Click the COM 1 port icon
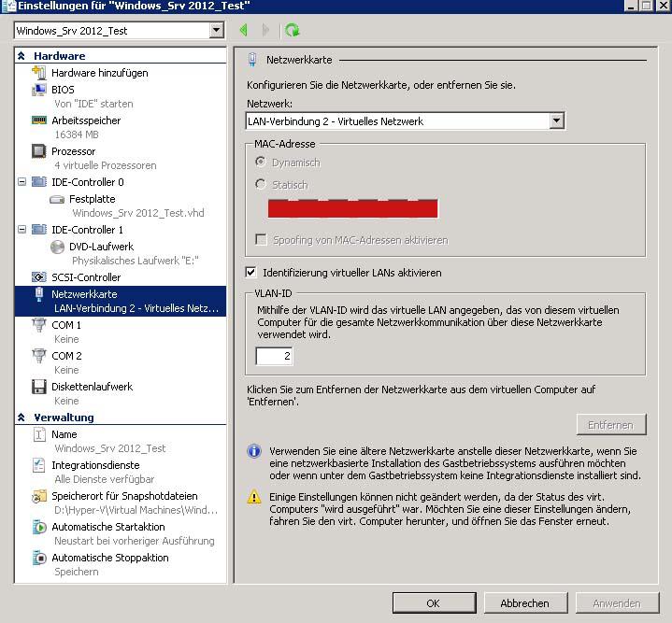This screenshot has height=623, width=672. point(39,325)
